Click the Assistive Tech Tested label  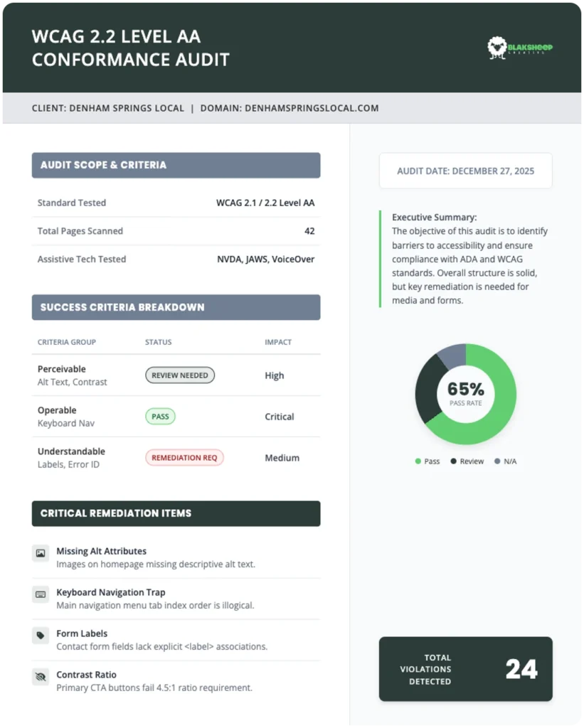coord(82,259)
